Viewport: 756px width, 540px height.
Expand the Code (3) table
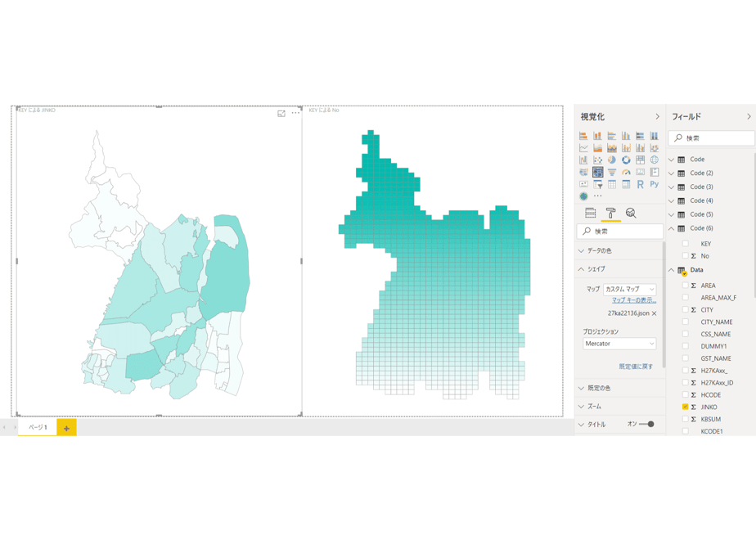(x=671, y=187)
